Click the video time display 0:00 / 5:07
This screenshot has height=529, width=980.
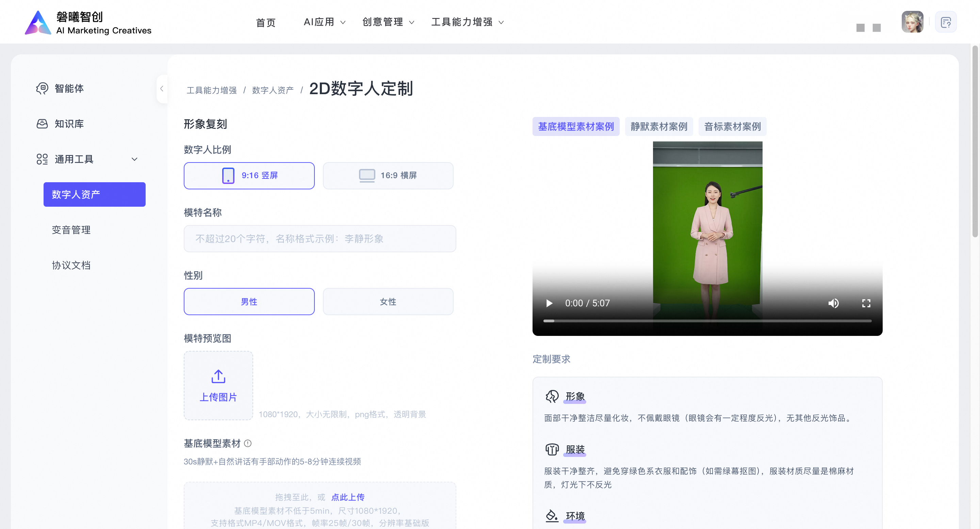(587, 303)
